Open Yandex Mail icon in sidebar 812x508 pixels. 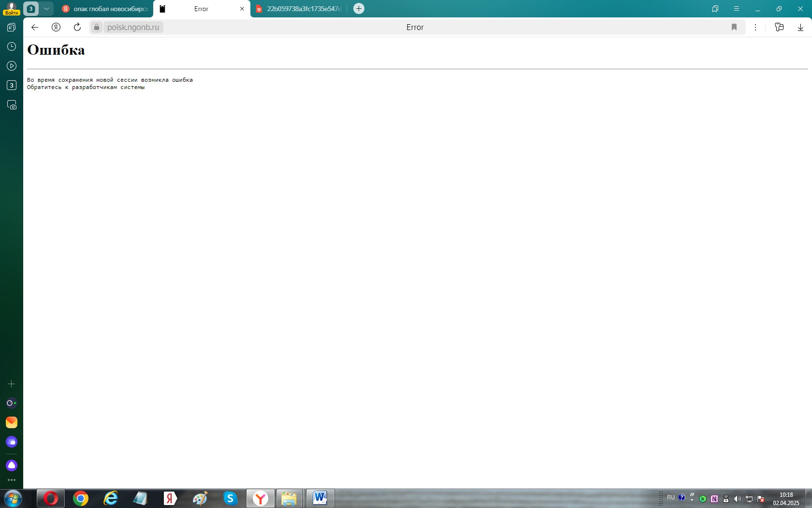[12, 422]
